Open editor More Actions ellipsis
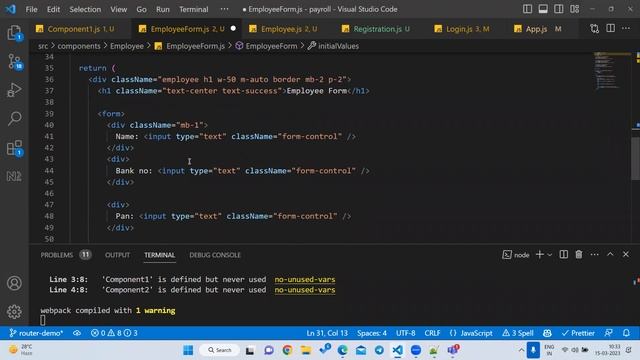 coord(626,29)
